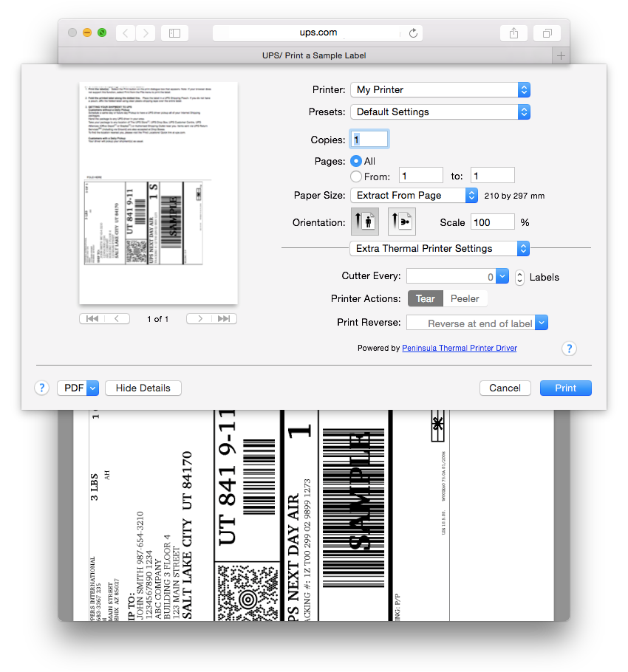Click the Scale percentage field
The width and height of the screenshot is (628, 672).
493,222
